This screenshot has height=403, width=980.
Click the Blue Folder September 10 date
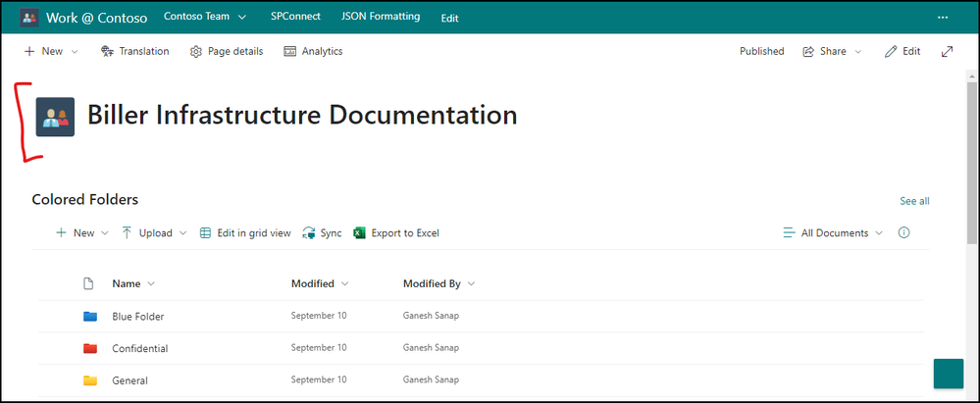319,316
